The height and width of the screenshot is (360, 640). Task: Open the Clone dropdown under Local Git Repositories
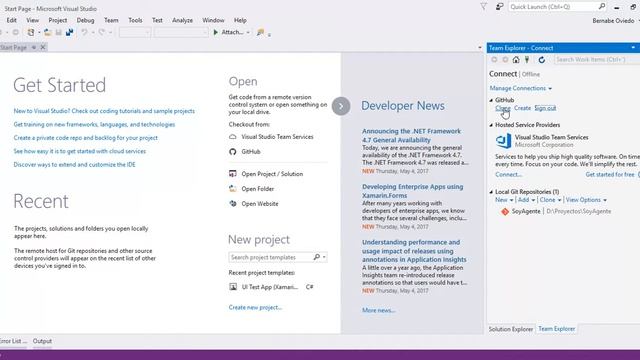[x=551, y=200]
